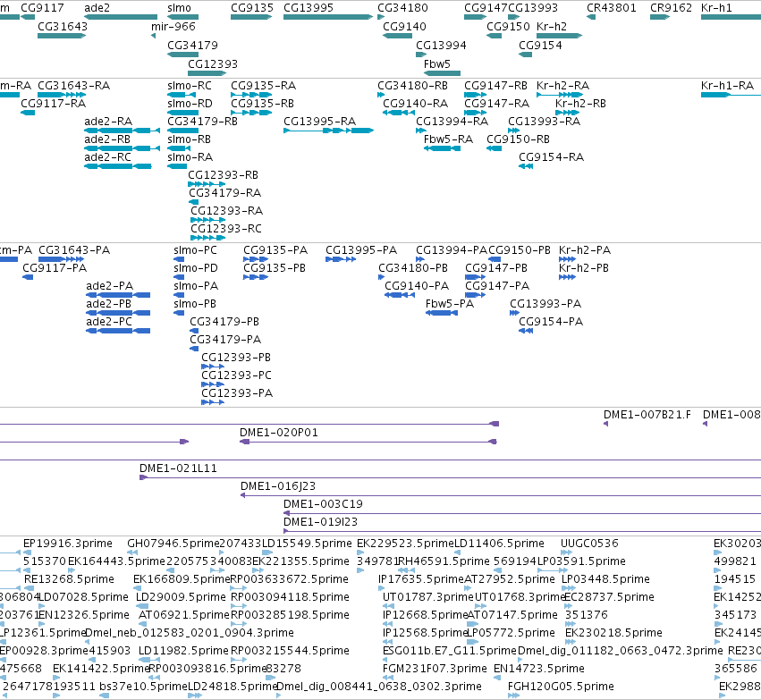This screenshot has height=700, width=761.
Task: Click the FGH120G05.5prime EST label
Action: click(x=561, y=687)
